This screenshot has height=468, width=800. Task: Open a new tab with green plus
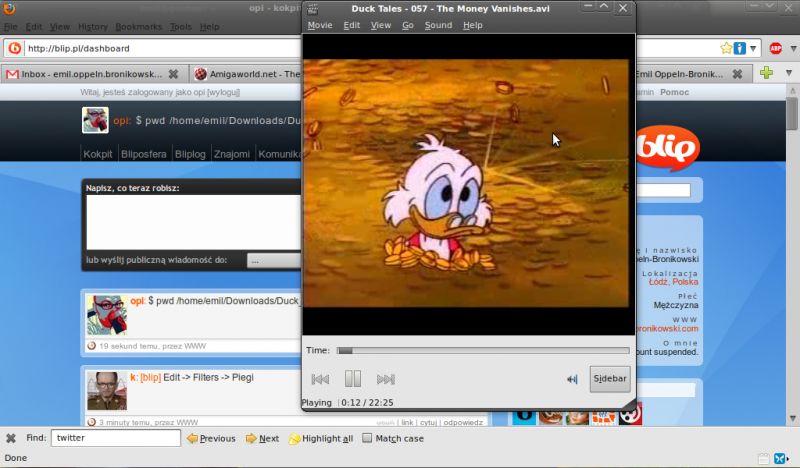point(766,73)
